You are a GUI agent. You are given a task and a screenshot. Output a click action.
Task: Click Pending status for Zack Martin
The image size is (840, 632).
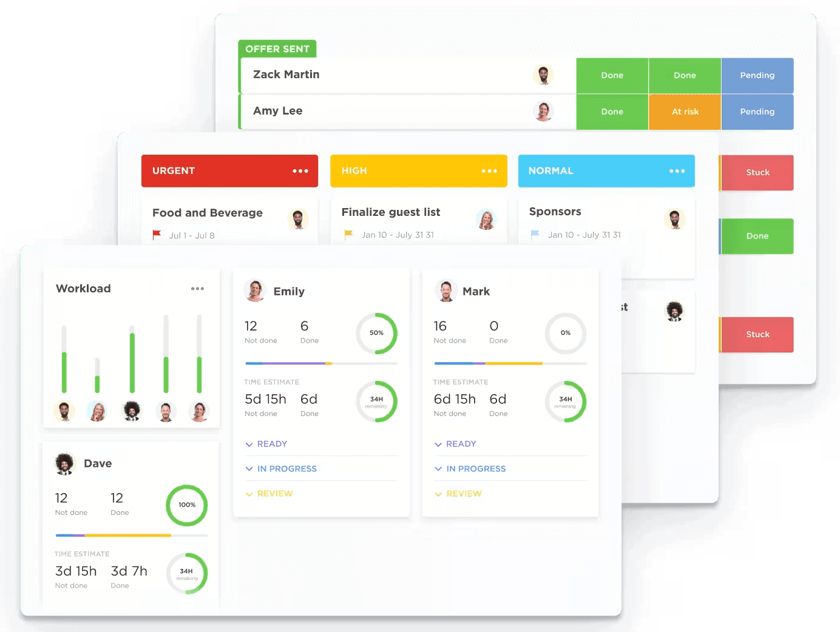pyautogui.click(x=757, y=75)
